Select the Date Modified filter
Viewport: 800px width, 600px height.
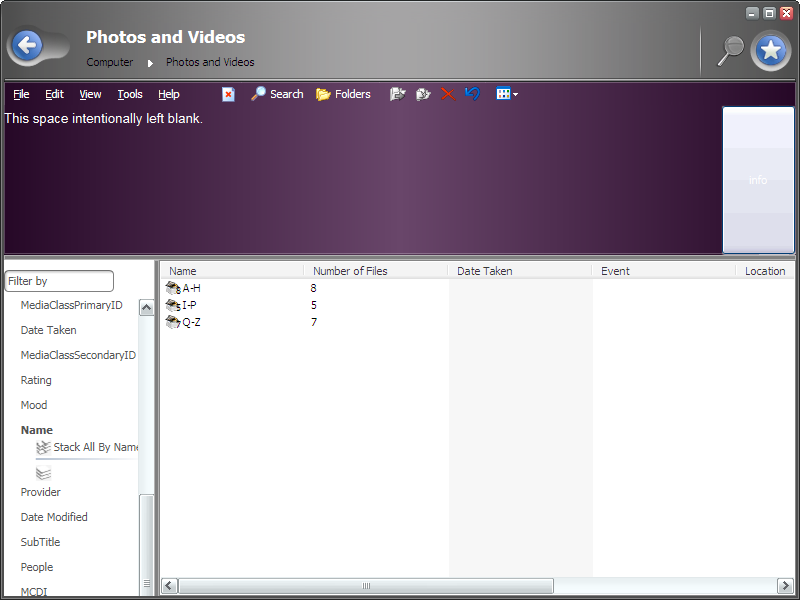pyautogui.click(x=54, y=517)
